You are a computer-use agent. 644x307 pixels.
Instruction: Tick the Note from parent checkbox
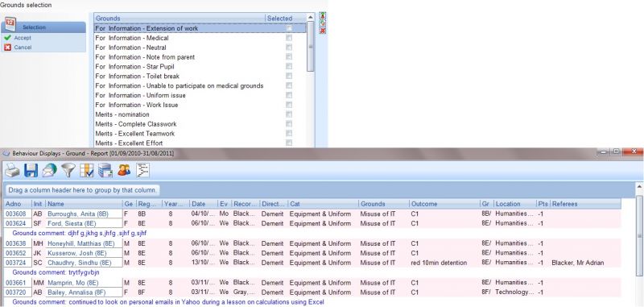point(289,56)
